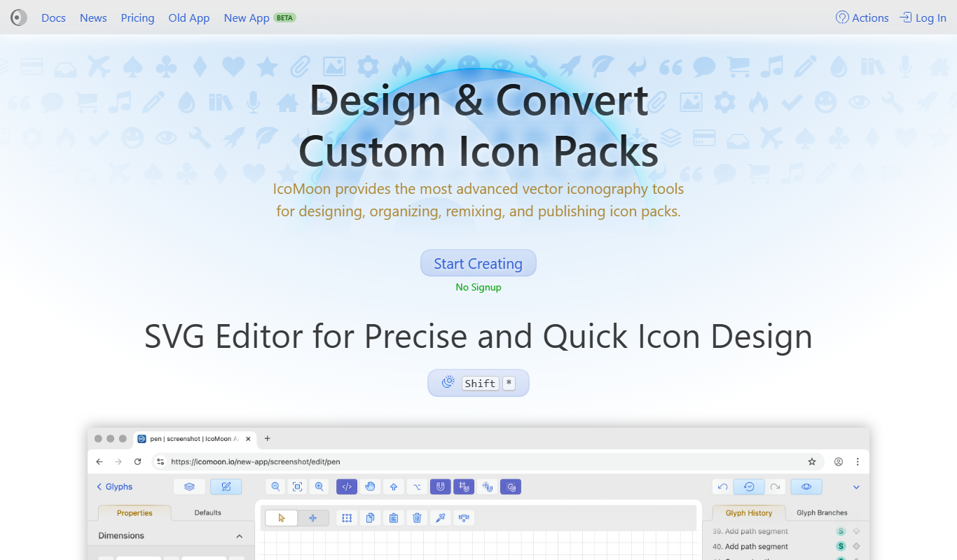Click the theme toggle Shift * shortcut button

(x=478, y=383)
